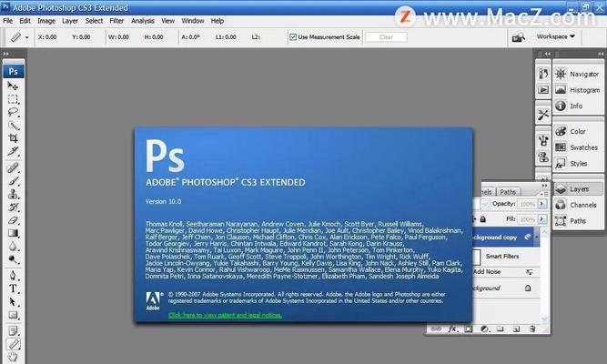Select the Clone Stamp tool
The height and width of the screenshot is (364, 607).
pyautogui.click(x=13, y=194)
